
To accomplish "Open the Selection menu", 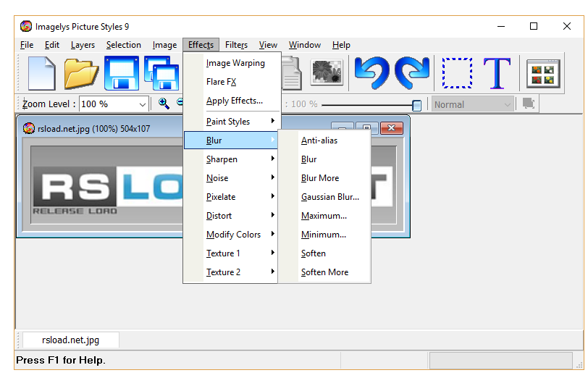I will click(x=123, y=45).
